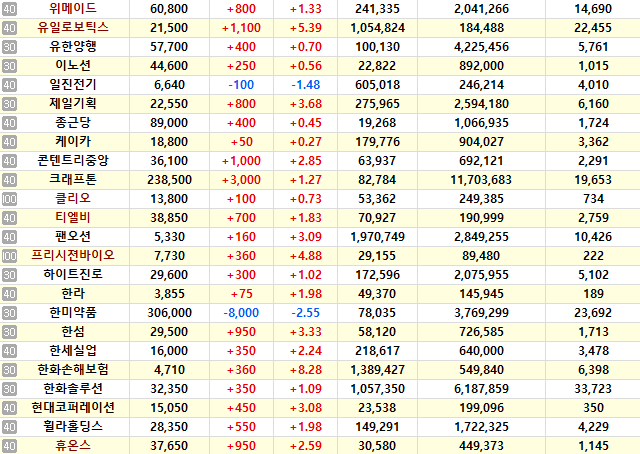Select stock name 위메이드

(73, 8)
